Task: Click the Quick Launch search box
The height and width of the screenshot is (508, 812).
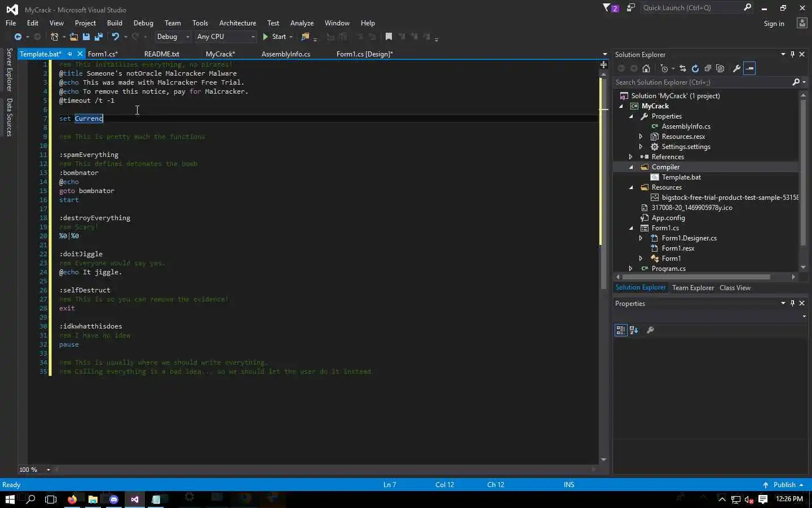Action: 697,8
